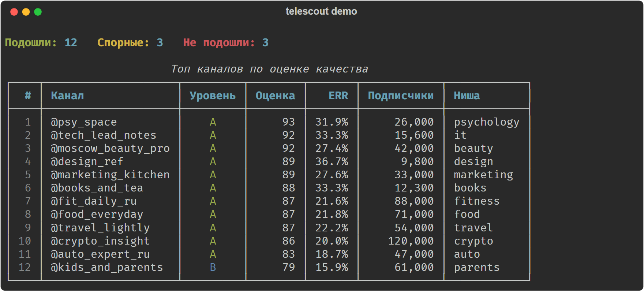Click the red close window button
This screenshot has width=644, height=294.
(14, 12)
